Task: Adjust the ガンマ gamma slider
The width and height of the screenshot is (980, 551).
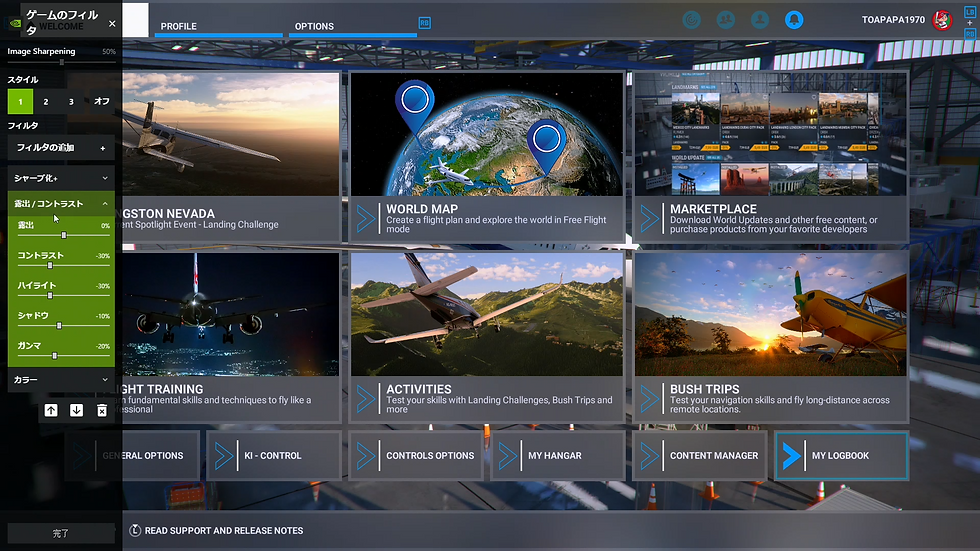Action: 64,355
